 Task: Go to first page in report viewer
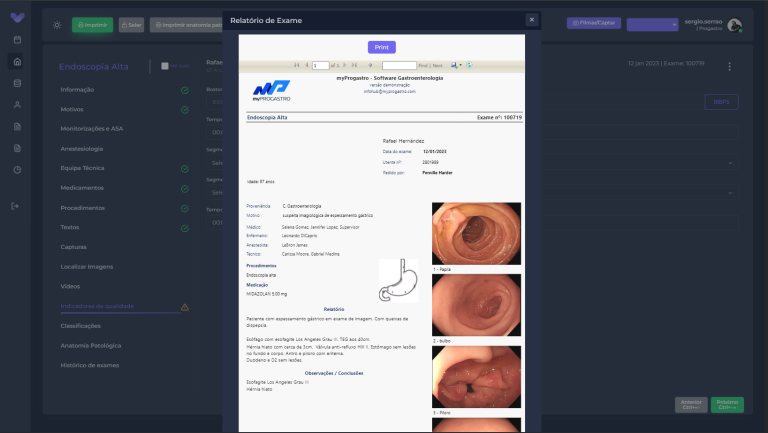point(296,65)
